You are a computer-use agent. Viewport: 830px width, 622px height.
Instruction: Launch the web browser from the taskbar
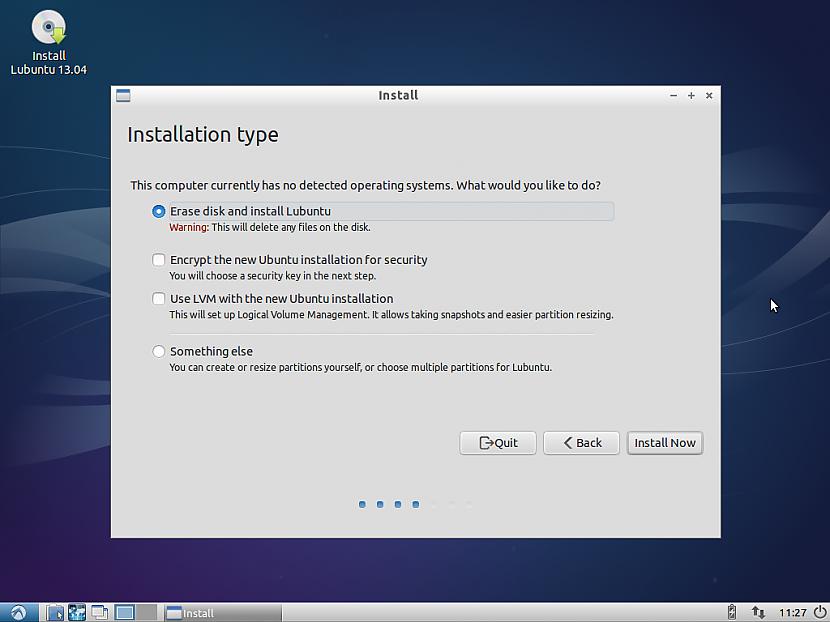77,613
